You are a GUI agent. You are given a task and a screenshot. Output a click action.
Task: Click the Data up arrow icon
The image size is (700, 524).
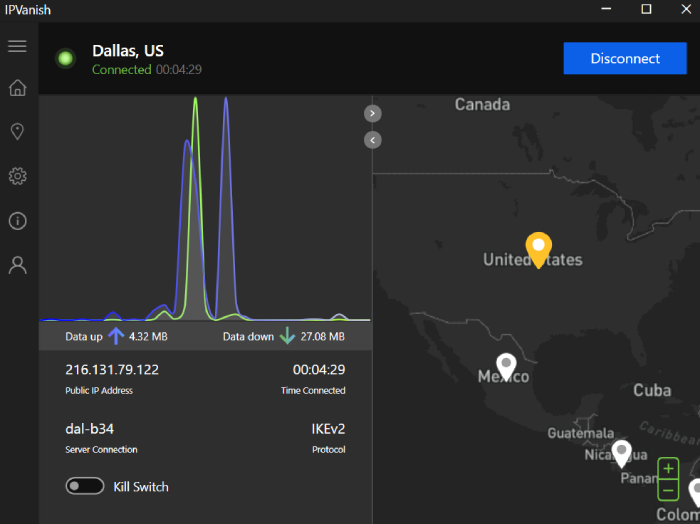pyautogui.click(x=116, y=336)
